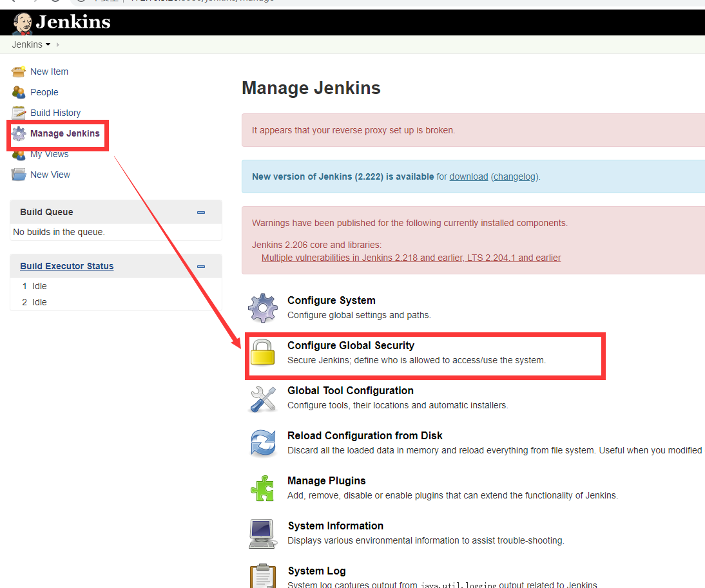This screenshot has height=588, width=705.
Task: Click executor 1 Idle row
Action: tap(116, 286)
